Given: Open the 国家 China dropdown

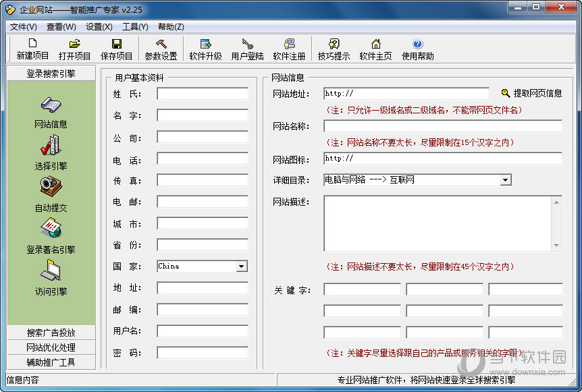Looking at the screenshot, I should click(241, 267).
